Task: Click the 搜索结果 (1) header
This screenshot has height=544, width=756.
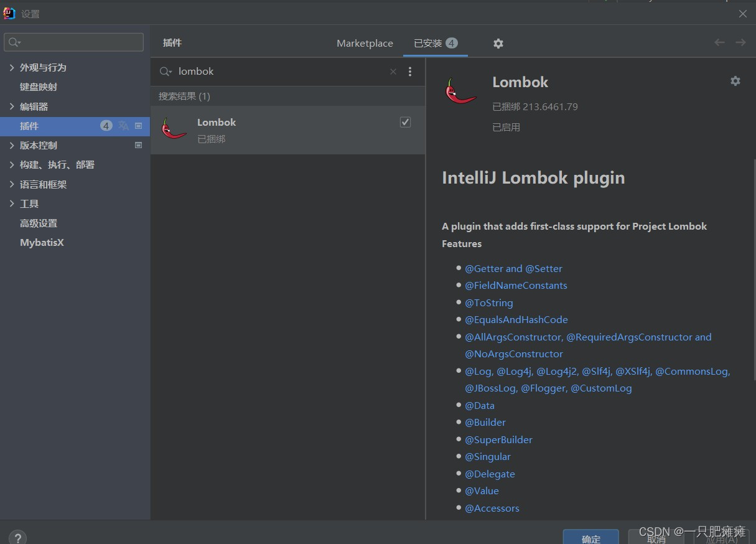Action: point(184,96)
